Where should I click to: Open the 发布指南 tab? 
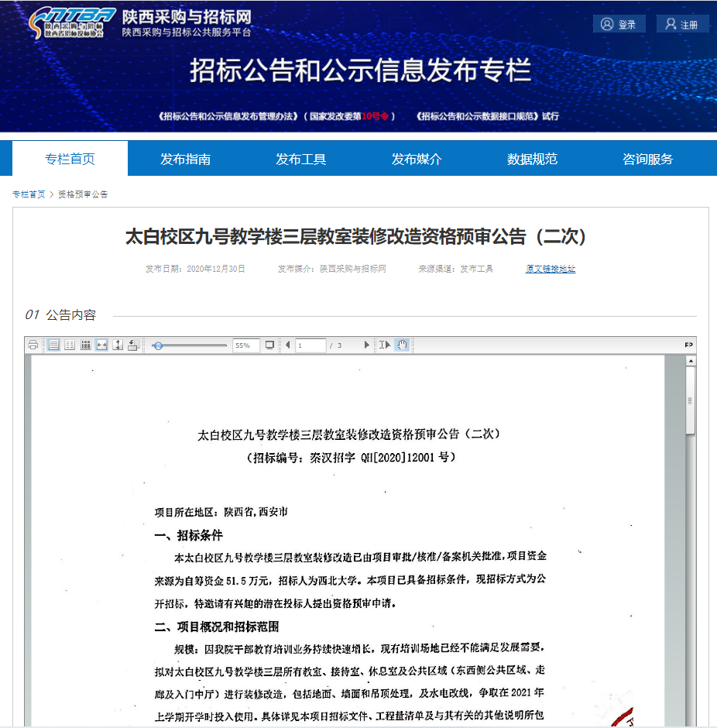(185, 160)
